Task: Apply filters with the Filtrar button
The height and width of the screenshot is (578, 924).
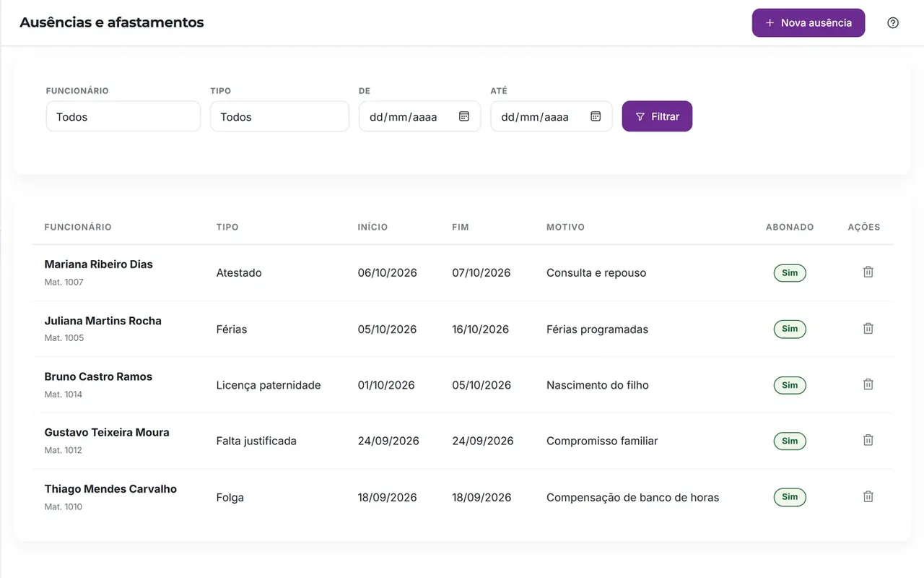Action: pyautogui.click(x=657, y=116)
